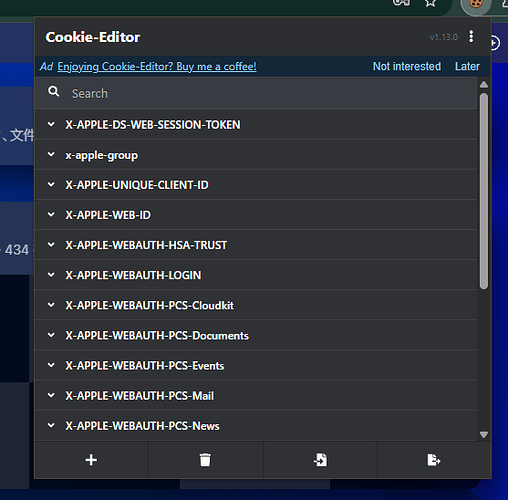
Task: Dismiss the ad with Not interested
Action: pos(407,66)
